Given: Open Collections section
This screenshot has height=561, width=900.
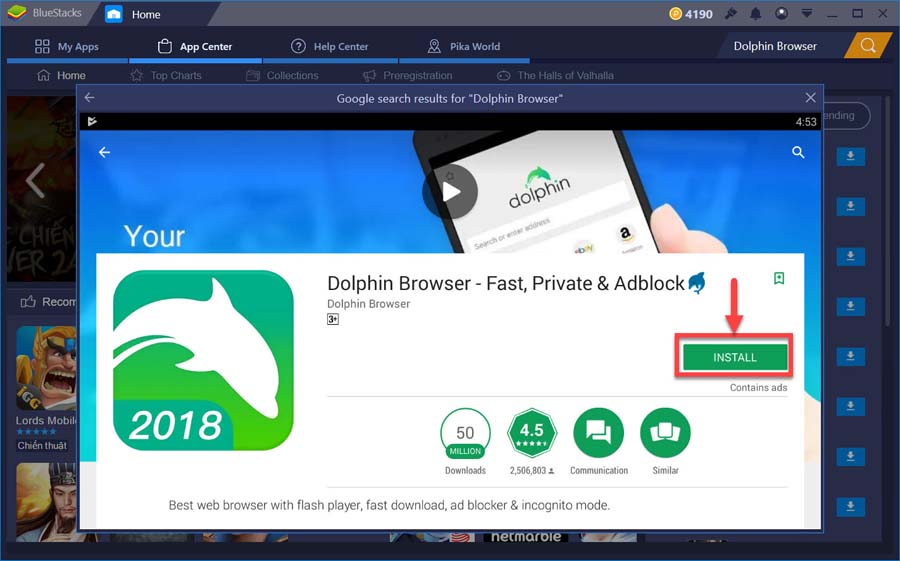Looking at the screenshot, I should click(x=282, y=75).
